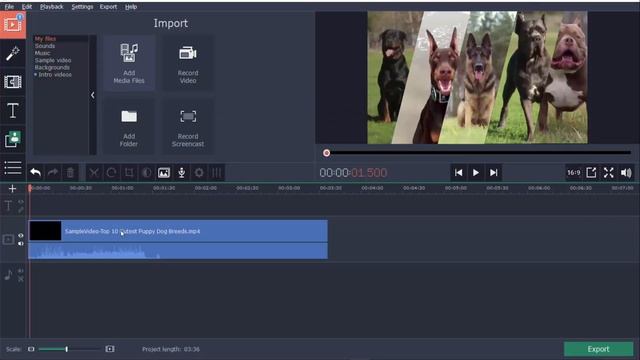Open the Settings menu
The height and width of the screenshot is (360, 640).
click(82, 7)
